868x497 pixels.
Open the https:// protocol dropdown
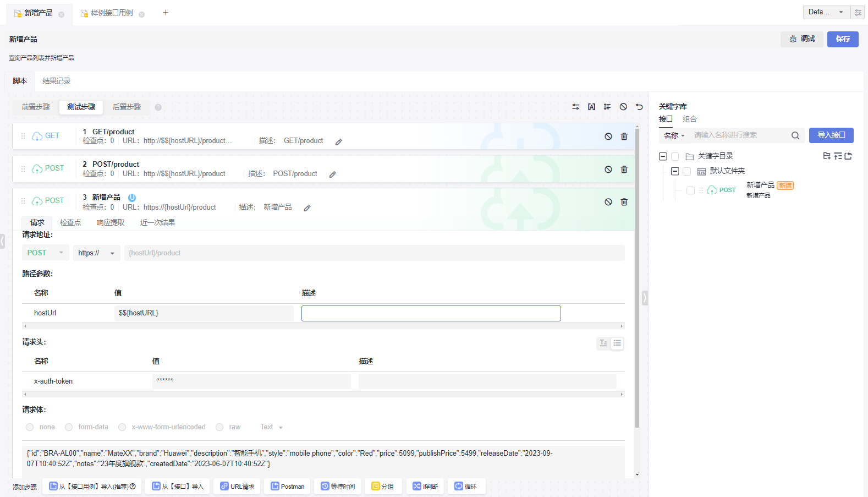[x=96, y=253]
